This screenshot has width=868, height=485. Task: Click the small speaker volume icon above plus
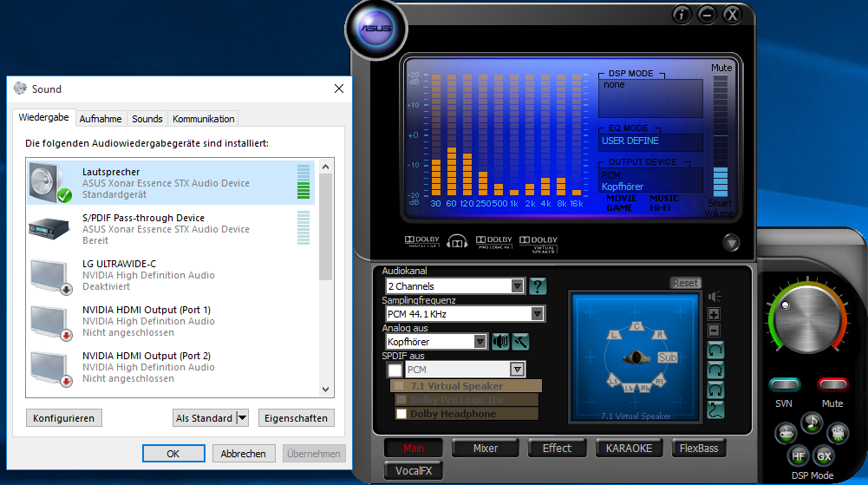[715, 297]
